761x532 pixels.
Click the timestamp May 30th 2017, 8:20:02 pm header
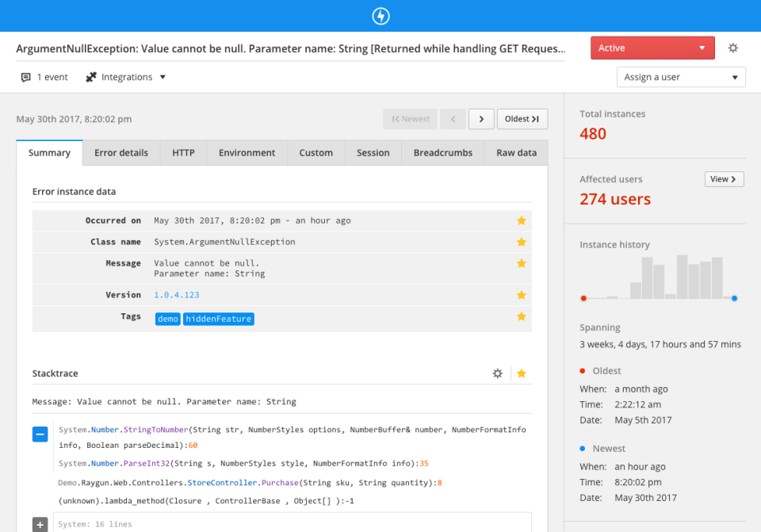tap(74, 119)
